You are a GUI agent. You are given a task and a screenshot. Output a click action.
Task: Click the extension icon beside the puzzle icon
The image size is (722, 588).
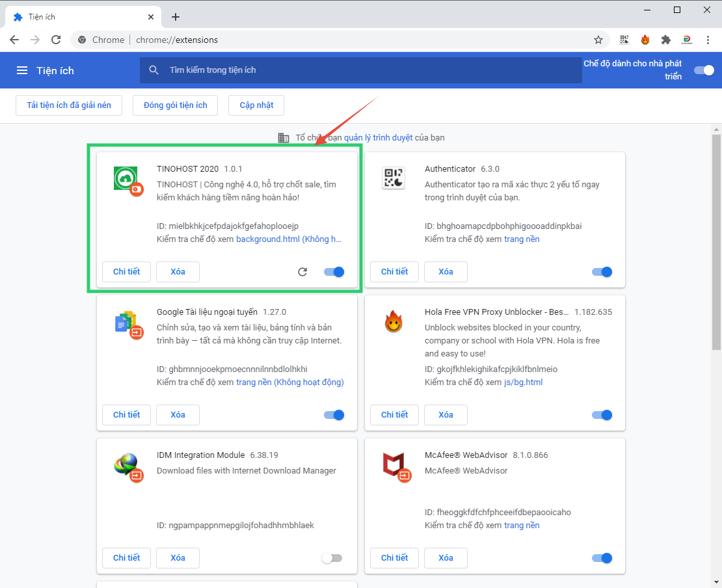point(686,40)
